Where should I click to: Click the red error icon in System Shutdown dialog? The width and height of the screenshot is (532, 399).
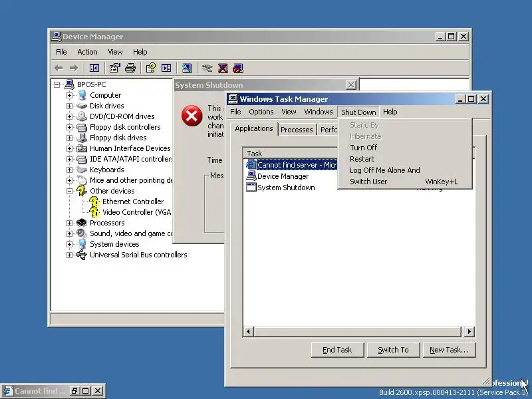pos(192,116)
